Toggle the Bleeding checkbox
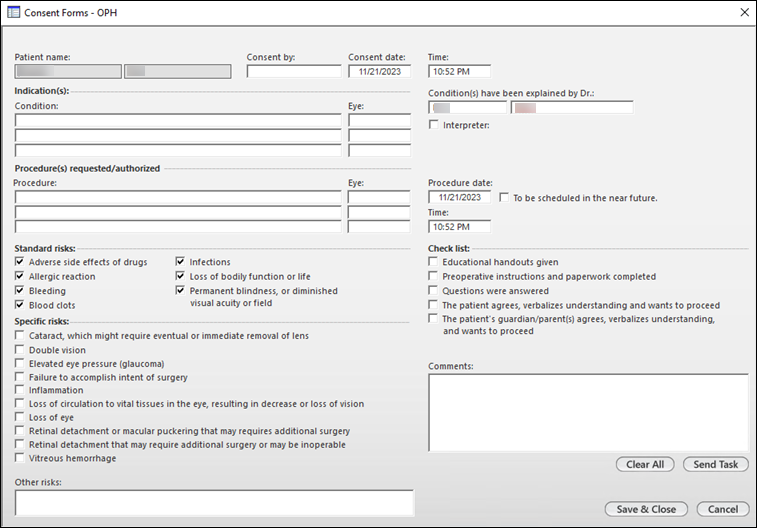757x528 pixels. tap(19, 291)
